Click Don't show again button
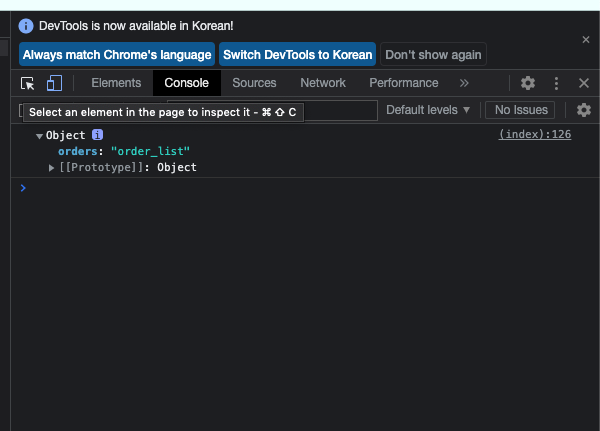The image size is (600, 431). tap(433, 54)
